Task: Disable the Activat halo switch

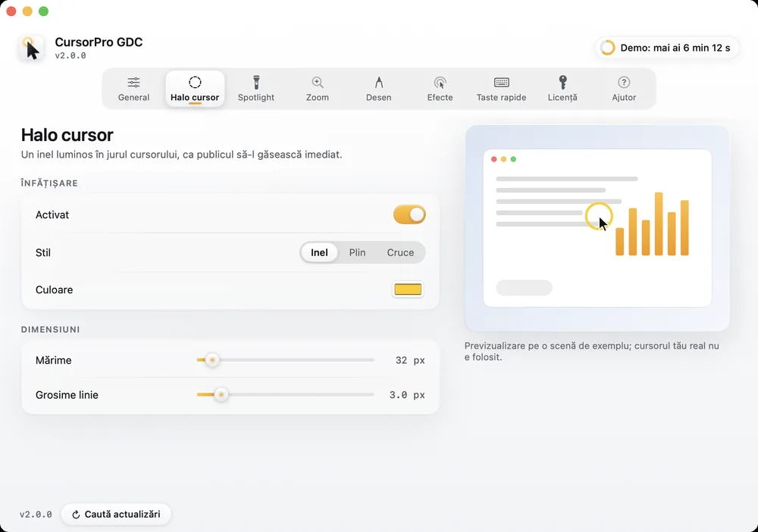Action: pos(409,214)
